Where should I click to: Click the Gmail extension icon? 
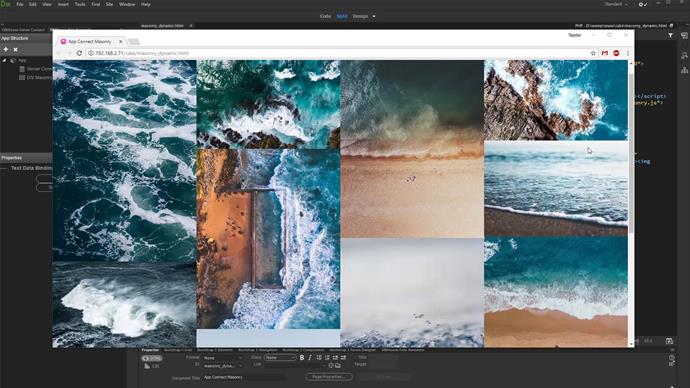(605, 53)
